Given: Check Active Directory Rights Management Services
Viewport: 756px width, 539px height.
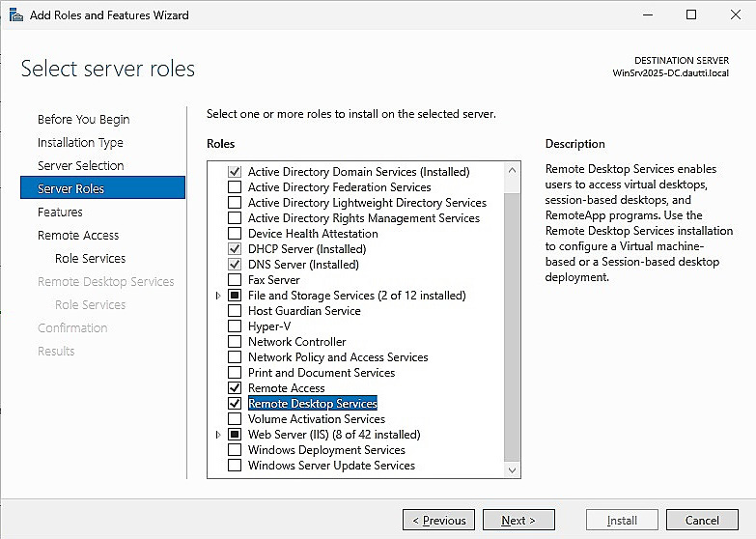Looking at the screenshot, I should (x=235, y=218).
